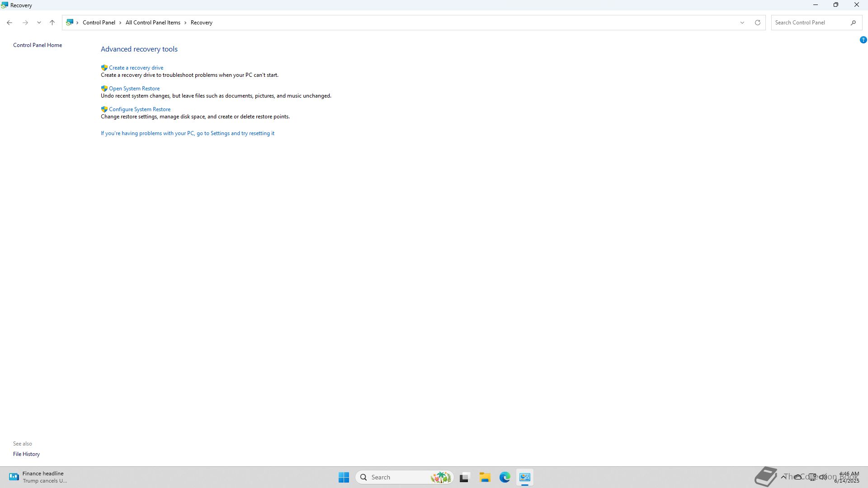Click Control Panel breadcrumb item
868x488 pixels.
tap(99, 23)
